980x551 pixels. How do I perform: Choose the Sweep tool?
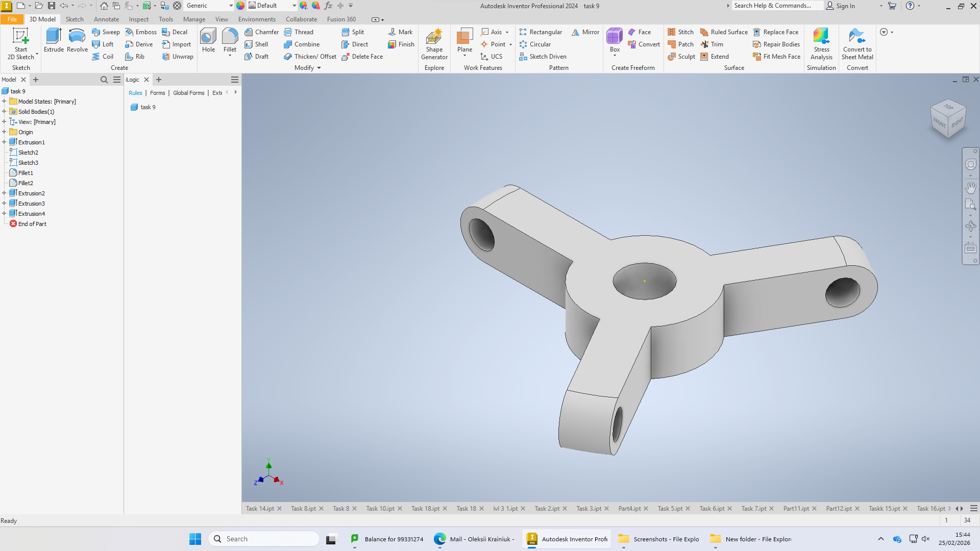(x=106, y=32)
